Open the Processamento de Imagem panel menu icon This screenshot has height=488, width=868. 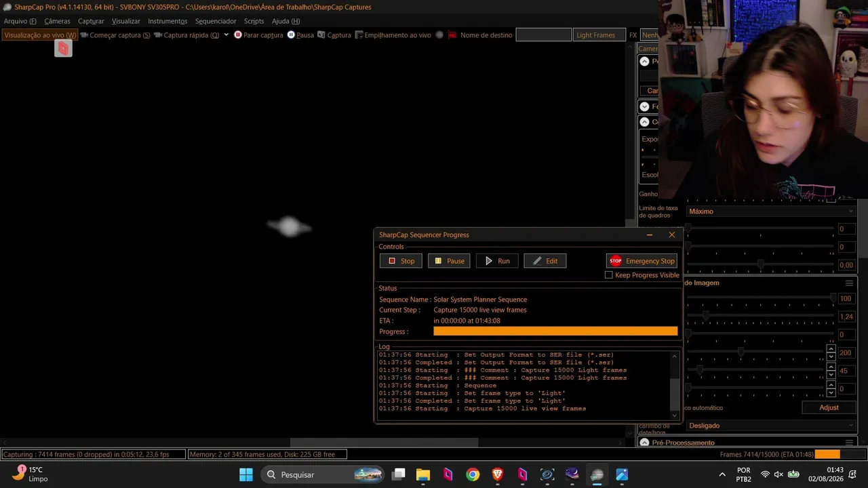point(849,283)
